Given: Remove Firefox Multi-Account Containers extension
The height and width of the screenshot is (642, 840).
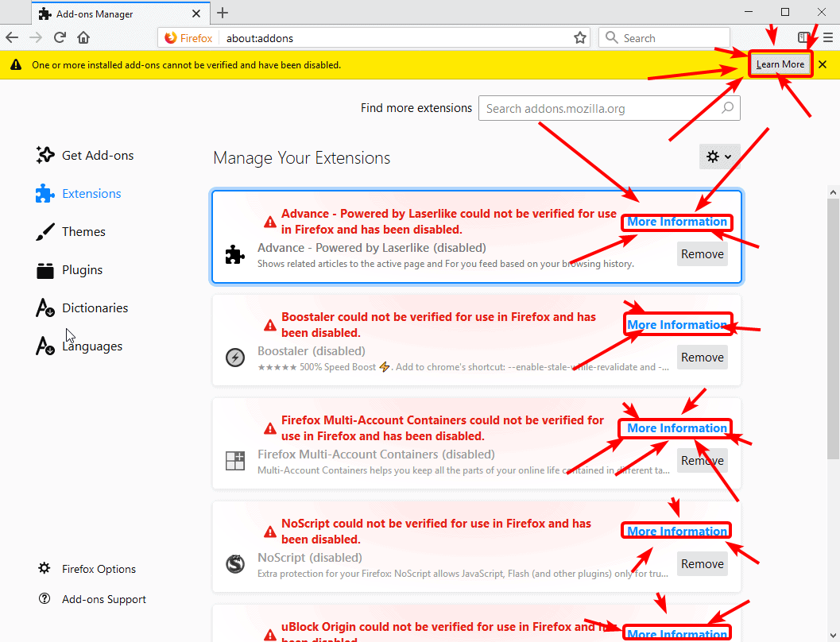Looking at the screenshot, I should click(703, 461).
